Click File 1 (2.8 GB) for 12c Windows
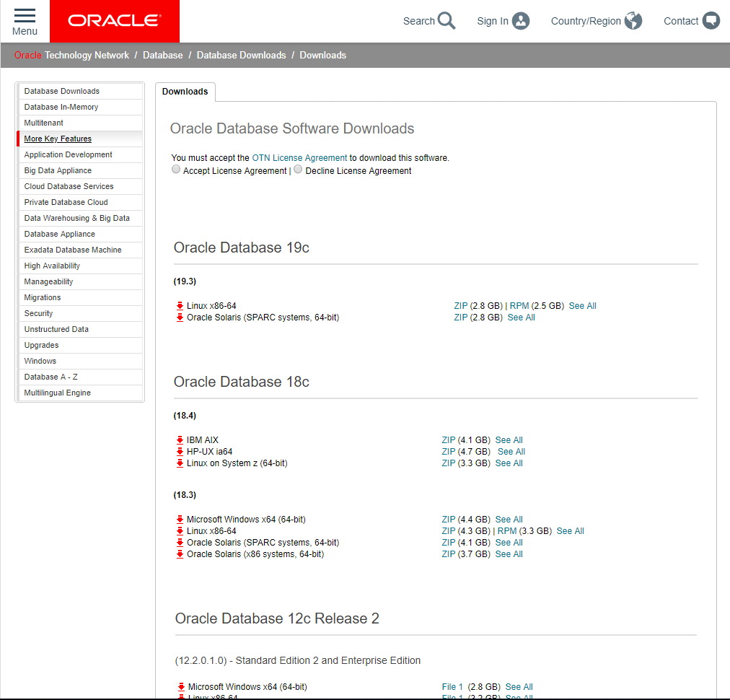The width and height of the screenshot is (730, 700). [x=452, y=687]
